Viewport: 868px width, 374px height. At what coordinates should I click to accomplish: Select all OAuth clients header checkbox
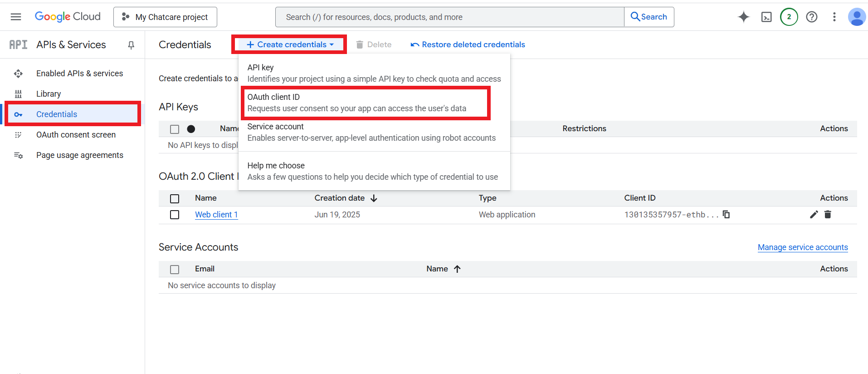[x=175, y=199]
